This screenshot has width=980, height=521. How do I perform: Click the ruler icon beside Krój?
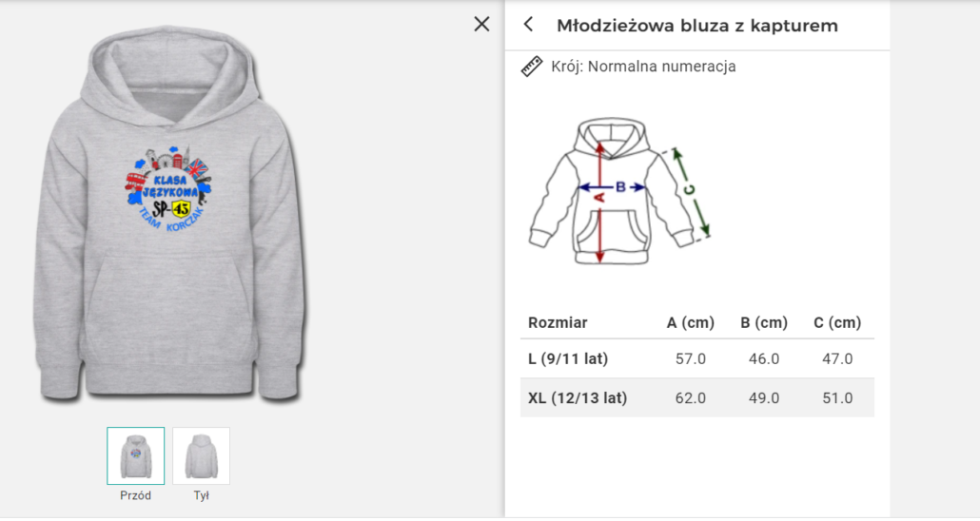(x=532, y=67)
